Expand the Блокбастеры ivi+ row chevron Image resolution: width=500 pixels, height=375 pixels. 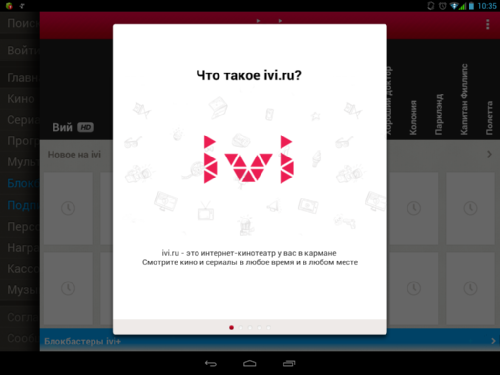click(493, 341)
